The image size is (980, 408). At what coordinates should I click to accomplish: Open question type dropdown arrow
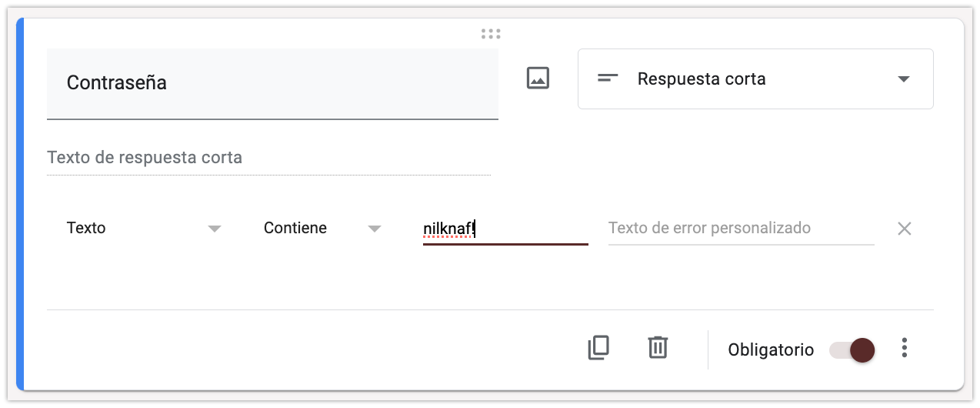pos(904,79)
